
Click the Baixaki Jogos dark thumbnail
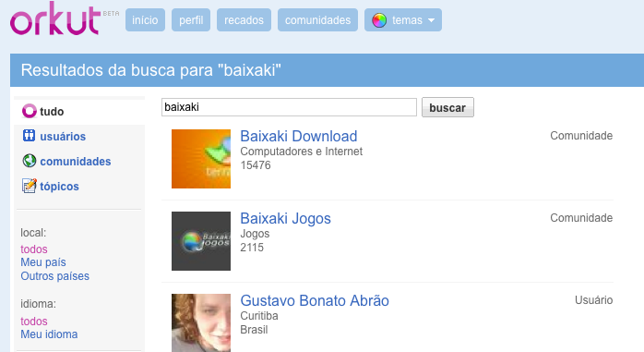click(201, 241)
